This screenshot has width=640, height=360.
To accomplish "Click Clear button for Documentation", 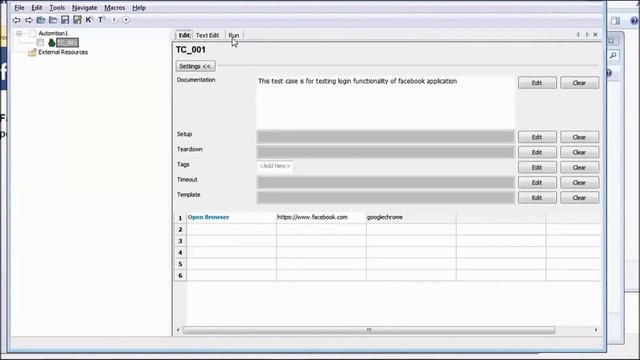I will pos(580,83).
